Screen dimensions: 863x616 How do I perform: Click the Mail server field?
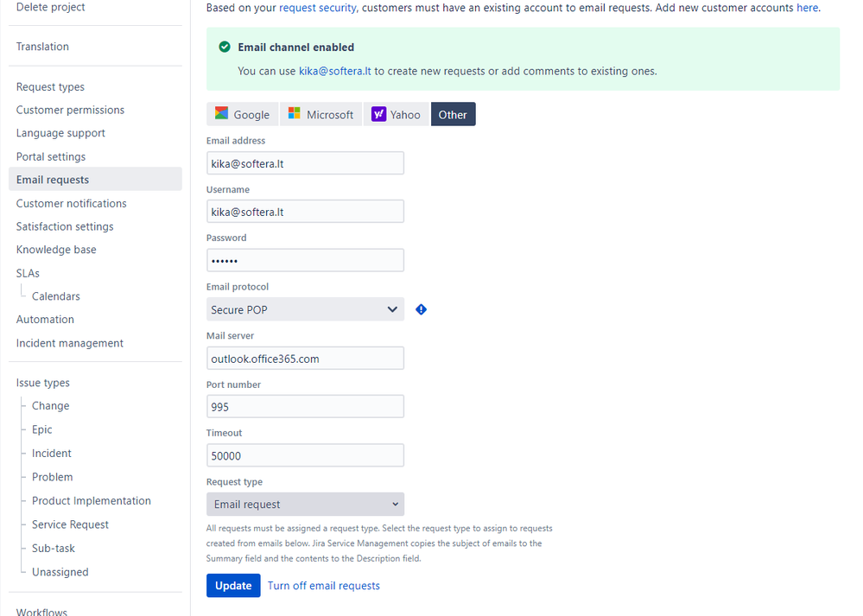tap(305, 359)
